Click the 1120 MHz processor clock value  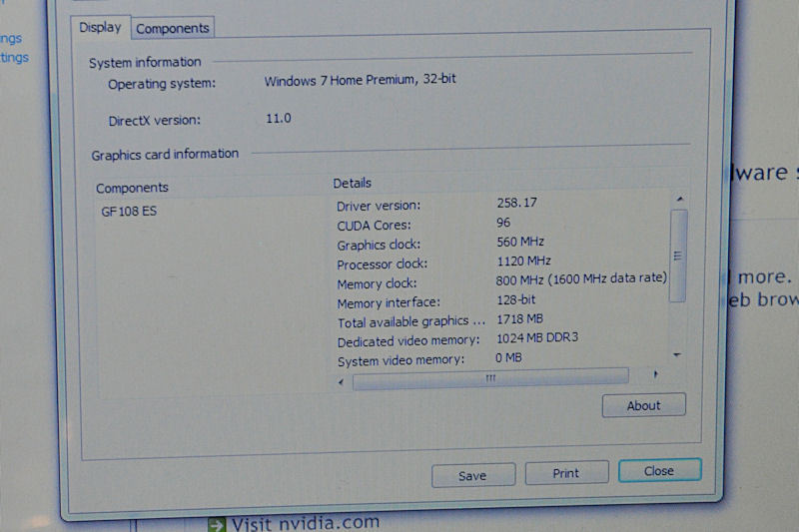pos(523,261)
